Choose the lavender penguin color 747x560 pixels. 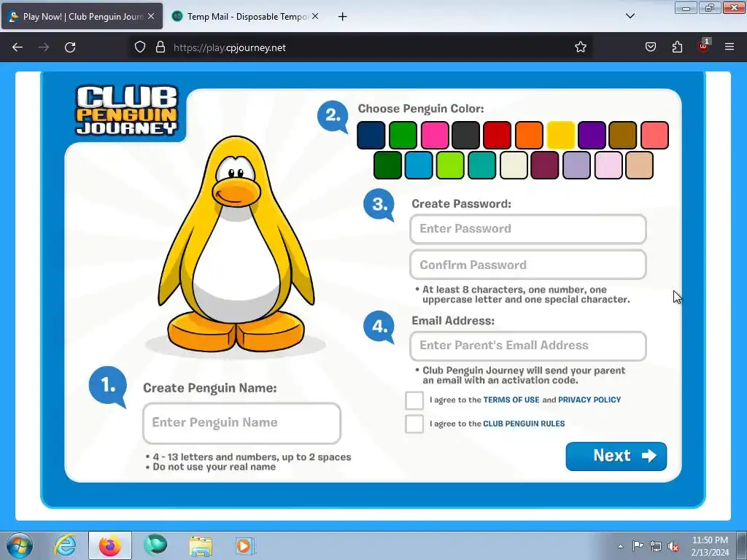(x=576, y=166)
